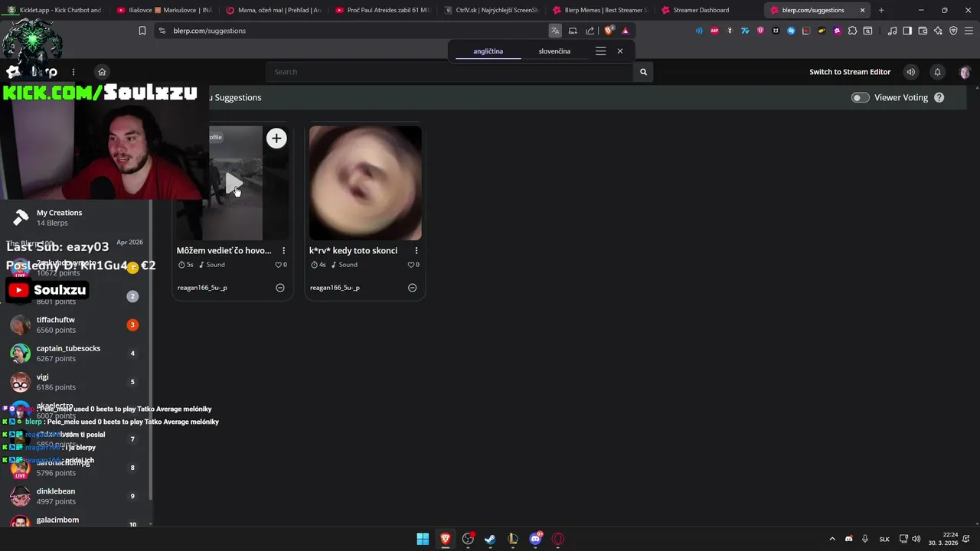
Task: Open the Windows Start menu
Action: (x=423, y=539)
